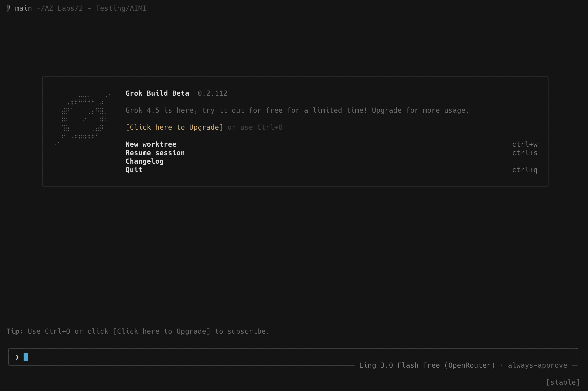The width and height of the screenshot is (588, 391).
Task: Click the prompt chevron in the input box
Action: click(17, 357)
